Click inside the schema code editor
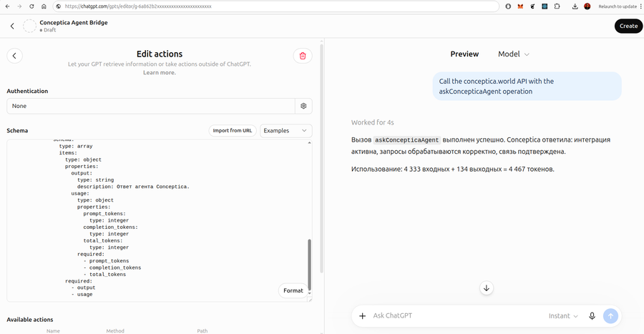Screen dimensions: 644x334 click(x=156, y=220)
